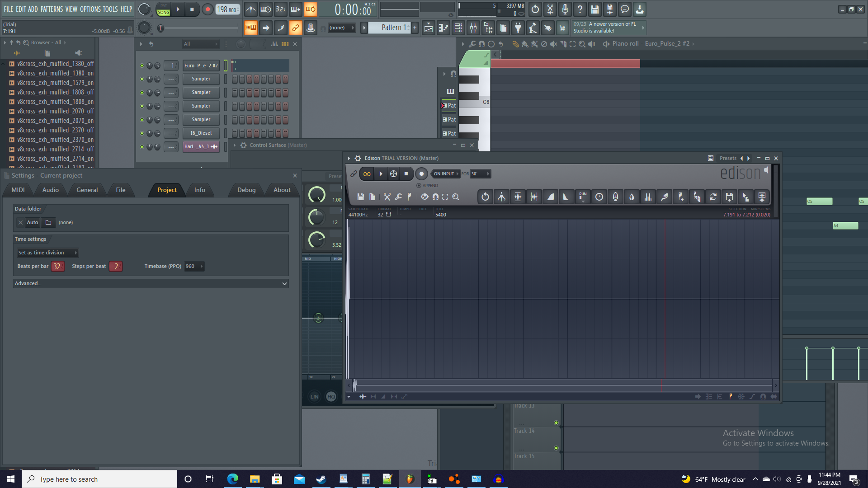Viewport: 868px width, 488px height.
Task: Open Edison time stretch clock tool
Action: pos(599,197)
